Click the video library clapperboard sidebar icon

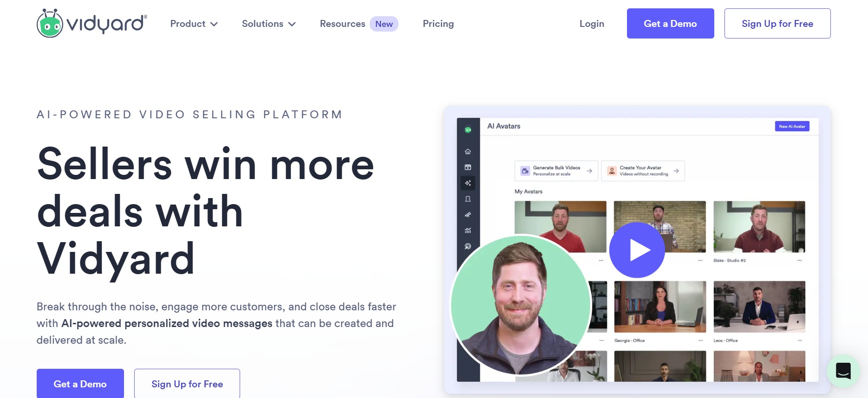coord(468,167)
